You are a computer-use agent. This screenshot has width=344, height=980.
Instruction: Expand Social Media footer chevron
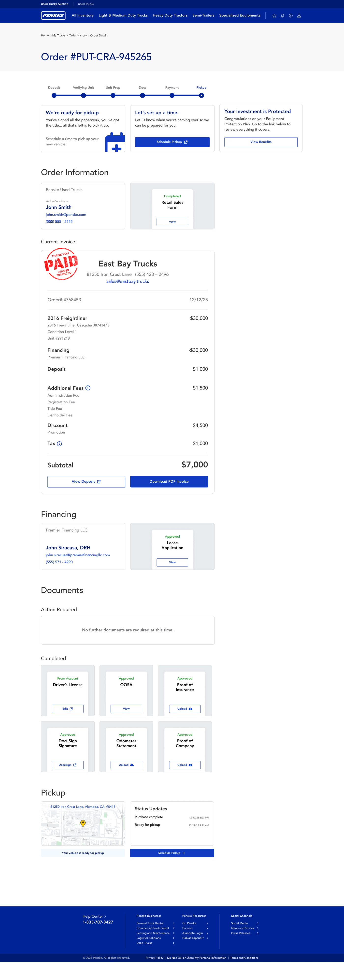(258, 923)
